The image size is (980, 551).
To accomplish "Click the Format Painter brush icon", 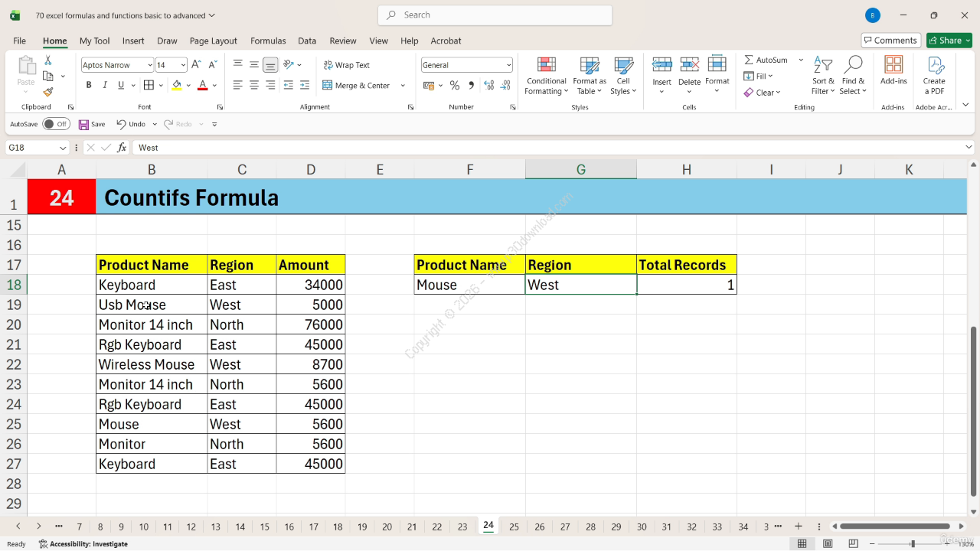I will 48,92.
